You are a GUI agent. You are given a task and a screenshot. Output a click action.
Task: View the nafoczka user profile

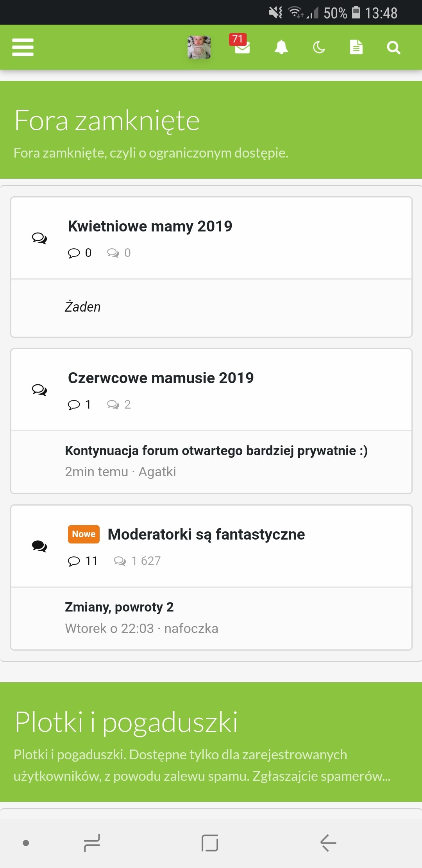pos(191,628)
